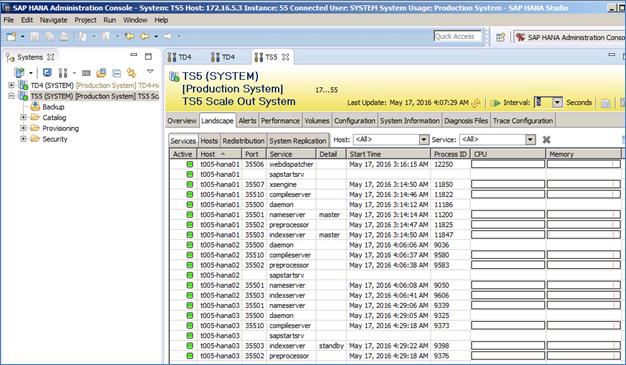The width and height of the screenshot is (626, 365).
Task: Click in the Quick Access field
Action: (457, 36)
